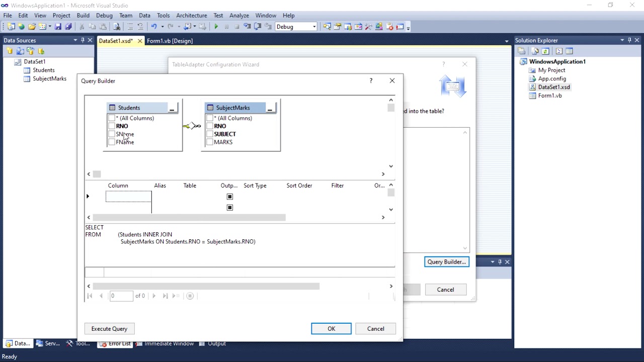Click the help question mark in Query Builder
The image size is (644, 362).
pos(371,80)
